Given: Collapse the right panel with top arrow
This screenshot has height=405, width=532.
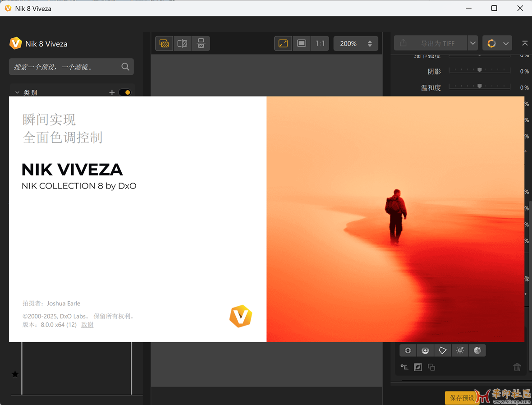Looking at the screenshot, I should coord(524,43).
